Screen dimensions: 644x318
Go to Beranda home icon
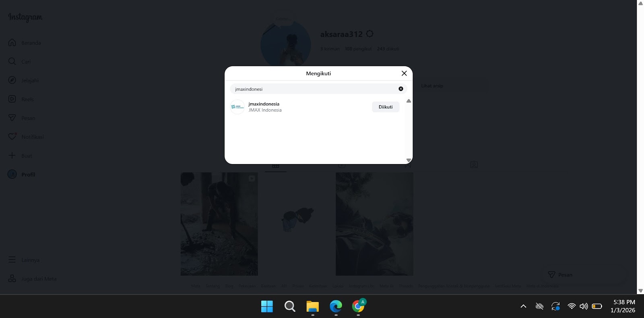coord(12,43)
